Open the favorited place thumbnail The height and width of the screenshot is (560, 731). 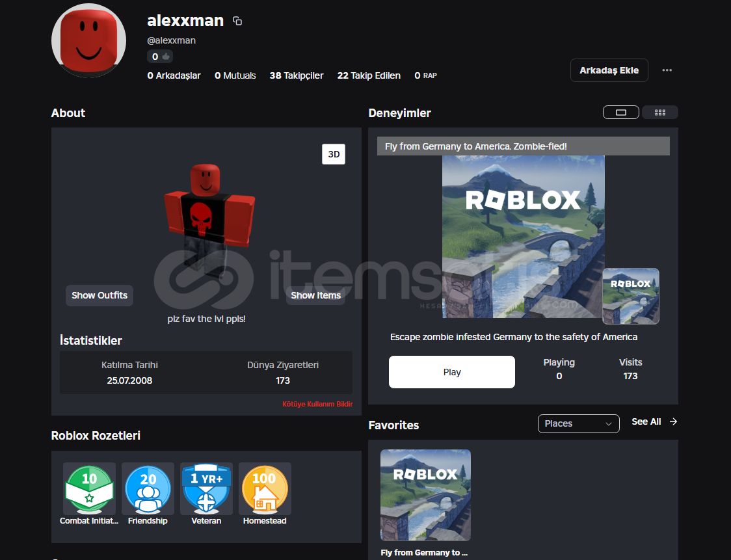(425, 495)
